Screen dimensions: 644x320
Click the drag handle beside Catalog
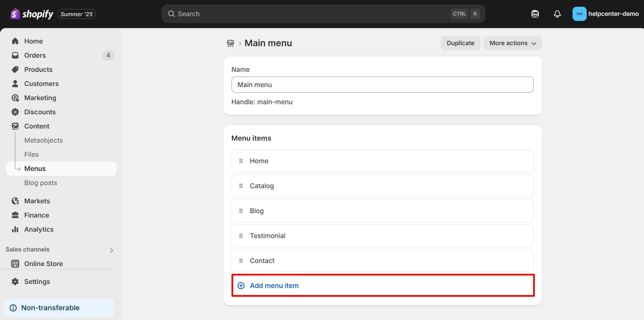click(241, 186)
